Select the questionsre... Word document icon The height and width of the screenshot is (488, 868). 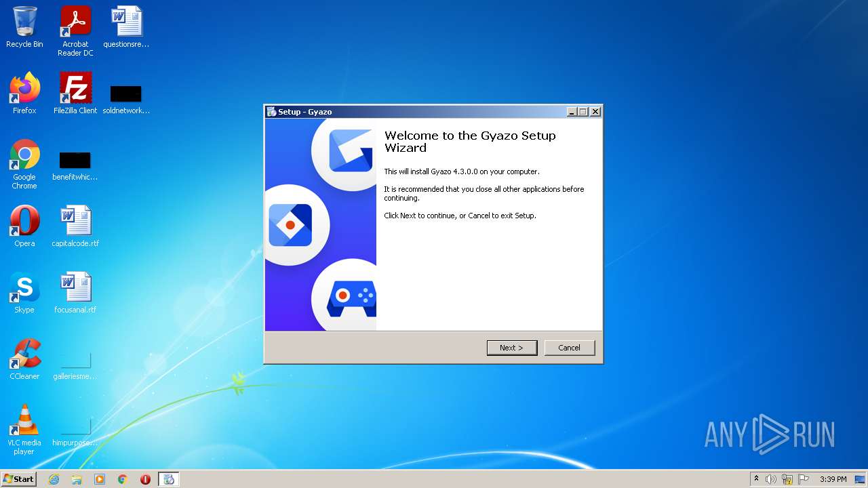[x=126, y=27]
